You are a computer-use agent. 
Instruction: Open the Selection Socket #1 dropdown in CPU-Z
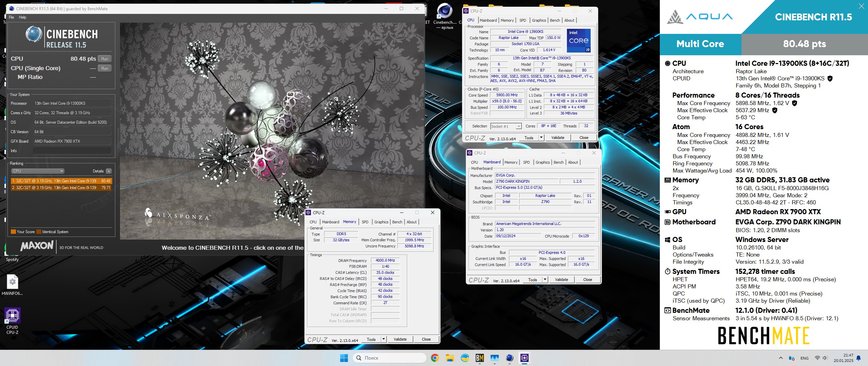[506, 126]
